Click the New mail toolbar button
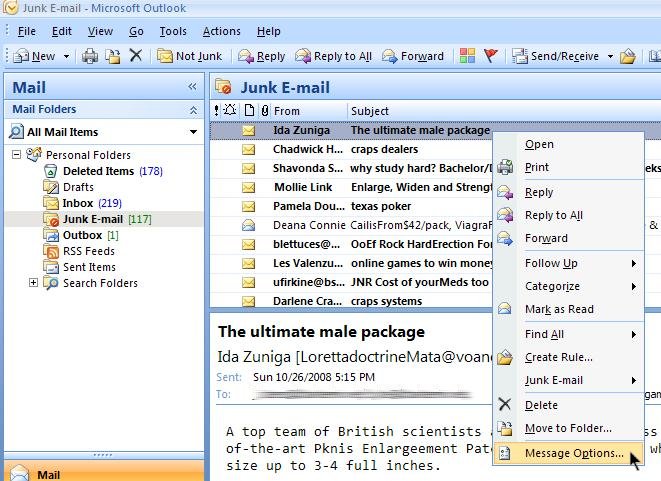 [x=34, y=56]
